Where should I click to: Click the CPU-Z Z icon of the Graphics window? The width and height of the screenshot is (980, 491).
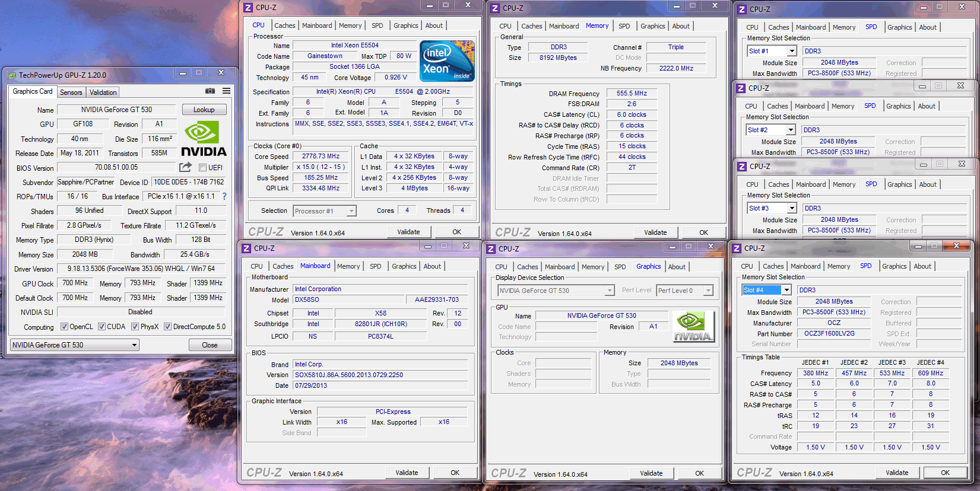[491, 249]
